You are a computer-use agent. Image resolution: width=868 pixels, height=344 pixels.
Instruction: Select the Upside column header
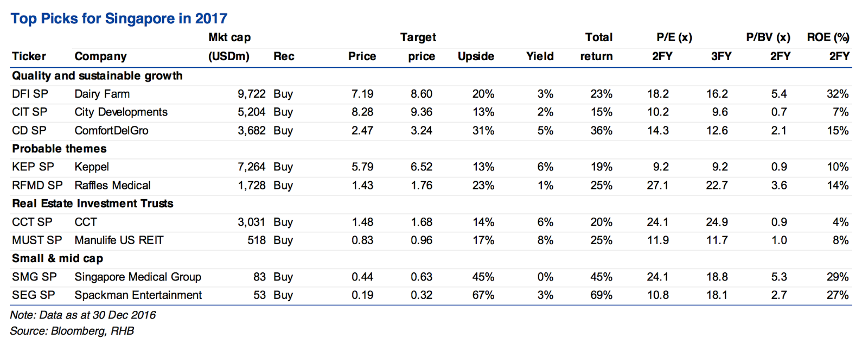tap(476, 56)
